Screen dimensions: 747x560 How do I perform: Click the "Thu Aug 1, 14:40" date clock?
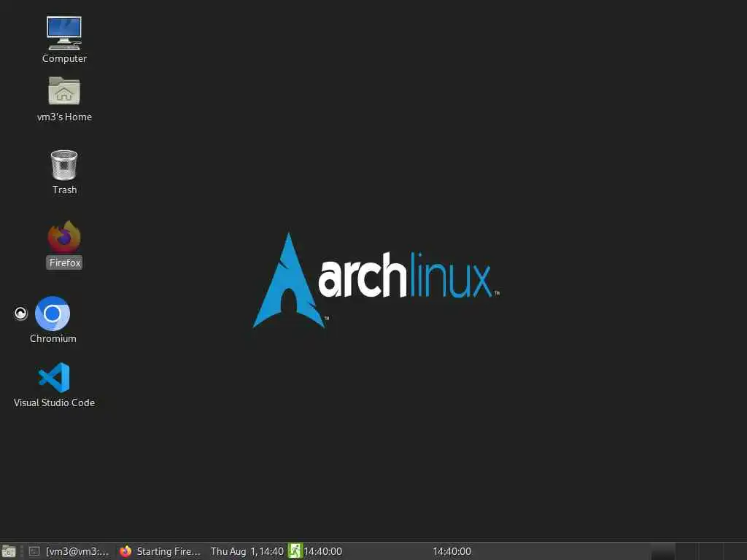pyautogui.click(x=247, y=551)
